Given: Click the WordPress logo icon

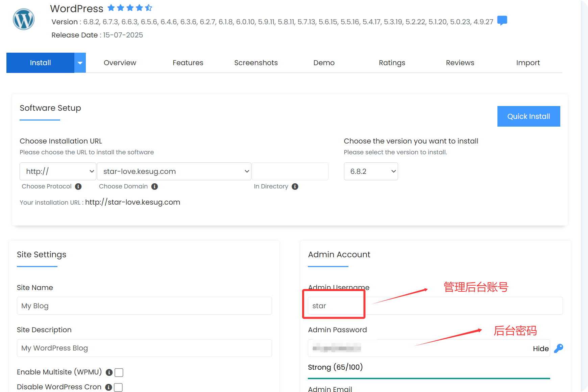Looking at the screenshot, I should click(x=24, y=19).
